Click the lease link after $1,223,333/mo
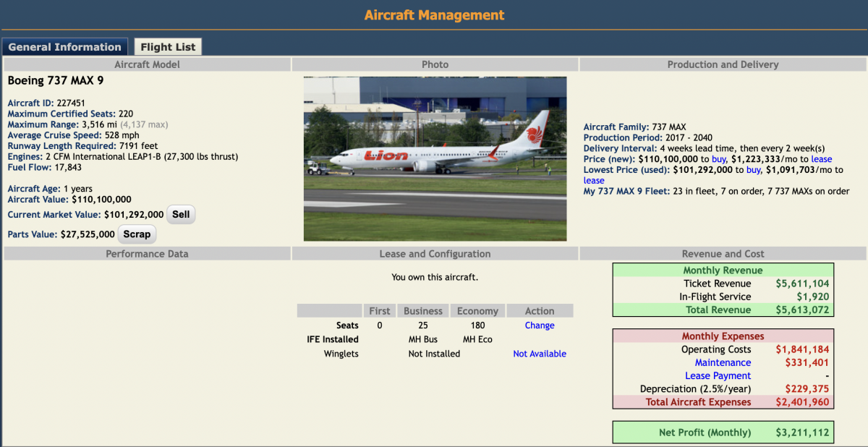This screenshot has width=868, height=447. coord(821,159)
